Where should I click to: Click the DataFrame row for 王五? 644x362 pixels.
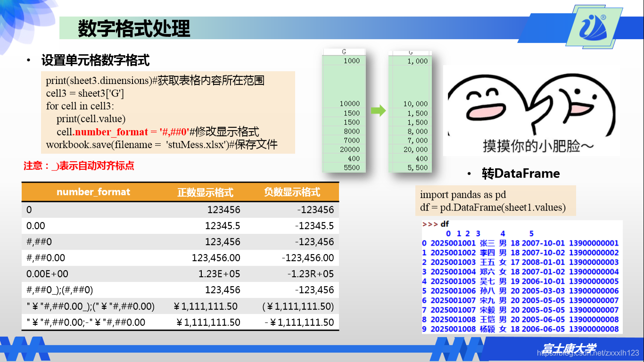pos(520,262)
